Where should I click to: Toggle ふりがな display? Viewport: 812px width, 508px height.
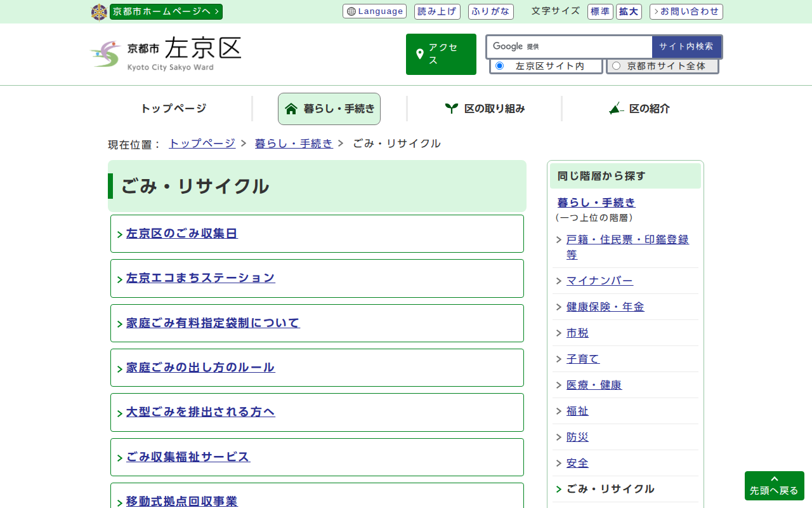490,11
